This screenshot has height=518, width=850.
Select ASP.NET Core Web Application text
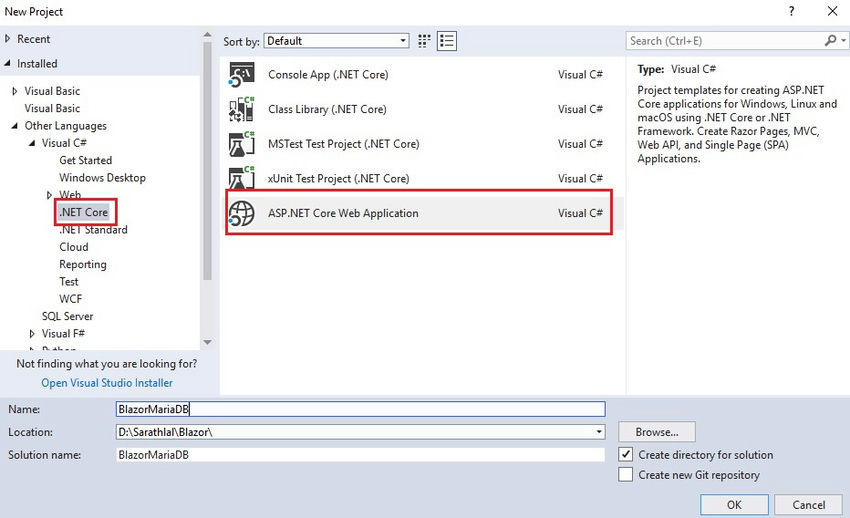[343, 213]
